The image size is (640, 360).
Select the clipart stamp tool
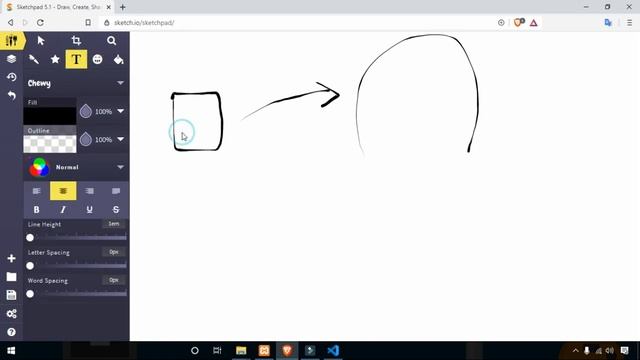97,60
